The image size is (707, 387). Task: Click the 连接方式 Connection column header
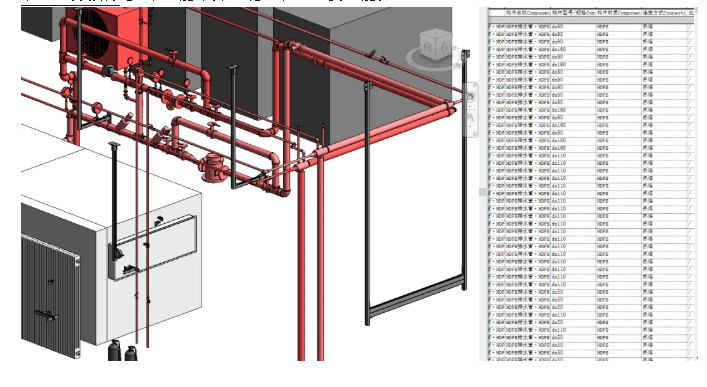664,14
